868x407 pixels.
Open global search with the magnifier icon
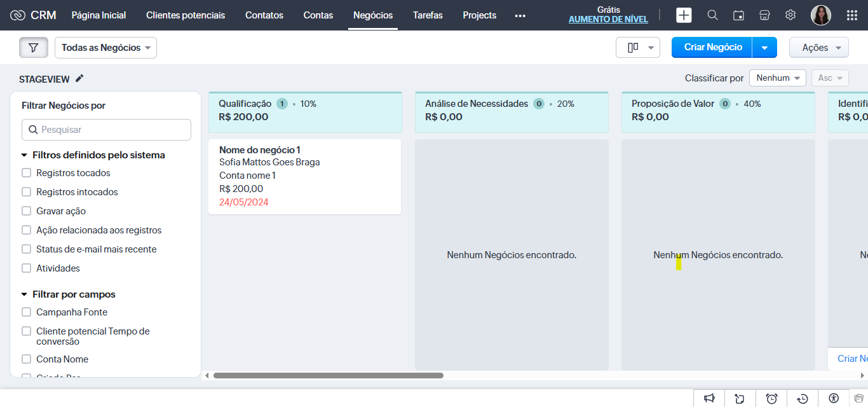click(712, 14)
